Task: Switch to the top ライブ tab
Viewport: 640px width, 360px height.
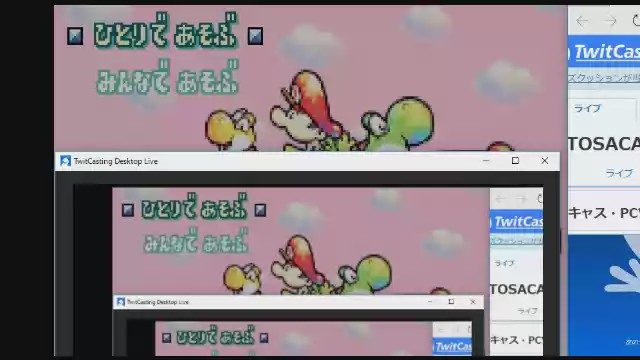Action: point(587,108)
